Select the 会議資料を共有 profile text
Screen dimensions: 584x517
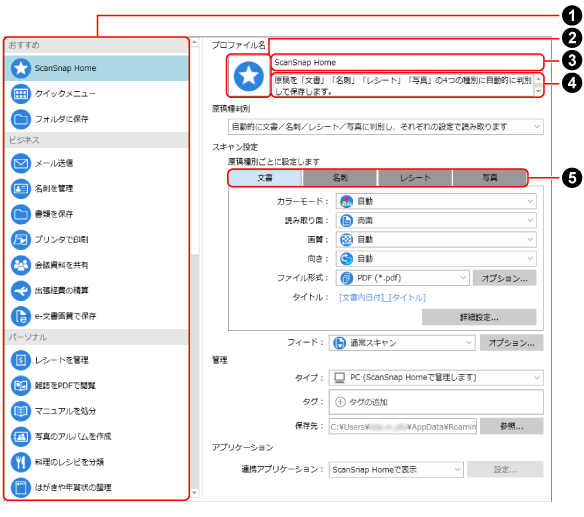pos(61,265)
